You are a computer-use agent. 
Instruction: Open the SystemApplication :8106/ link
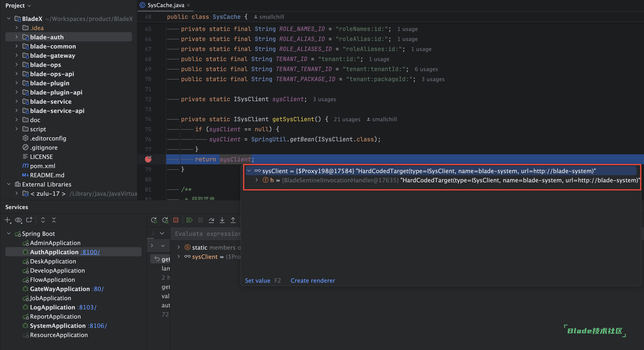pos(97,326)
